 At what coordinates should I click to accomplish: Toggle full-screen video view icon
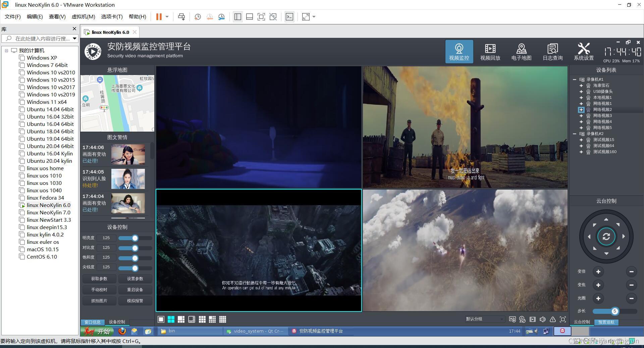coord(563,319)
